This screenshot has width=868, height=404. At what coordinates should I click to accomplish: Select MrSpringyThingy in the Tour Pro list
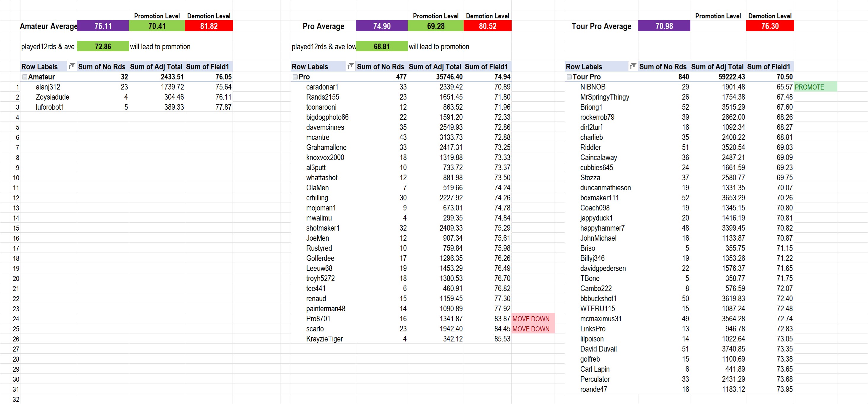[x=605, y=97]
